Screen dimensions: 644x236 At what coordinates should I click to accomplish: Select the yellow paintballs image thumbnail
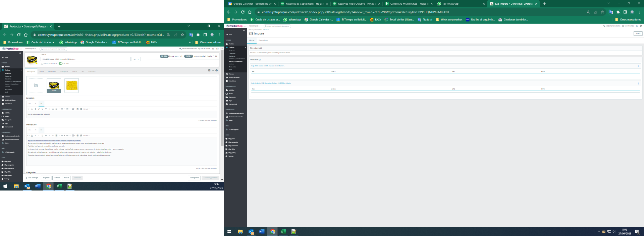point(71,85)
